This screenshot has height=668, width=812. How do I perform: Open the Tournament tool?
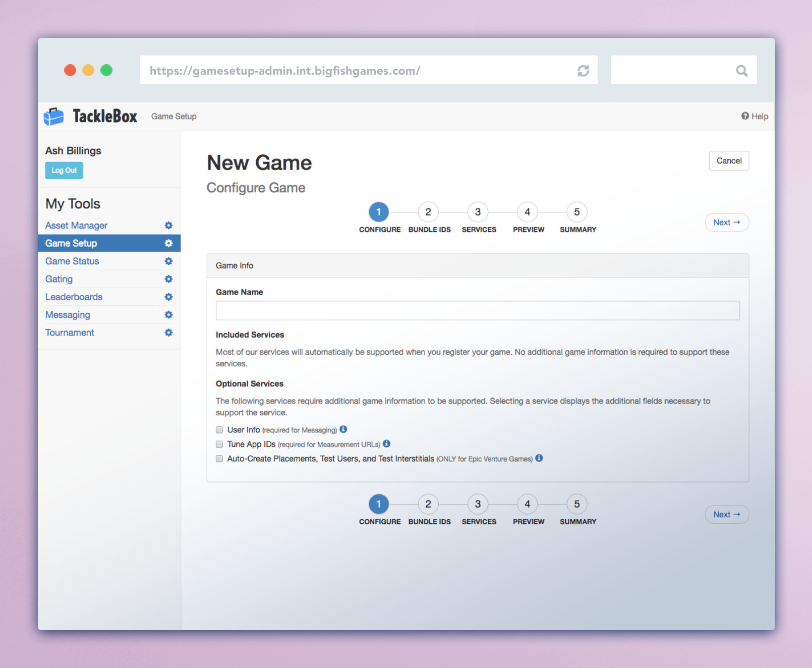[x=70, y=333]
